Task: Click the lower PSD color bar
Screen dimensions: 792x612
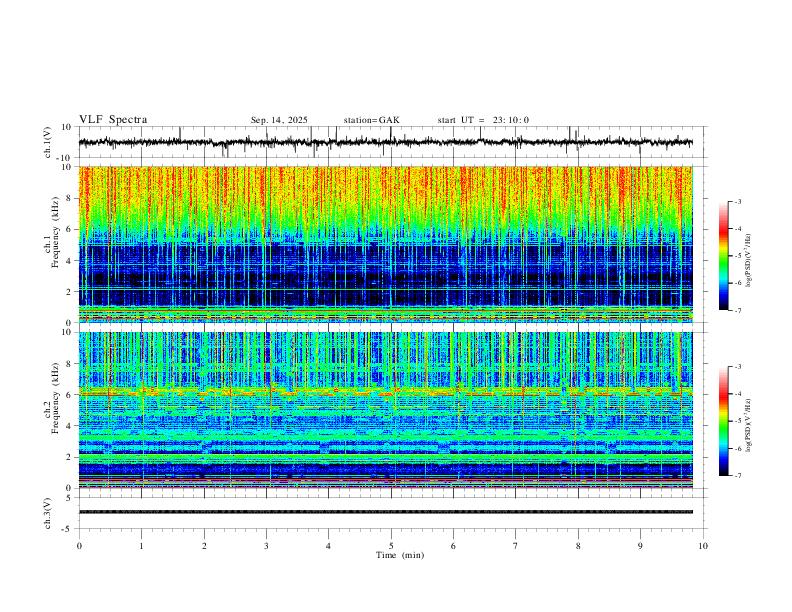Action: (723, 421)
